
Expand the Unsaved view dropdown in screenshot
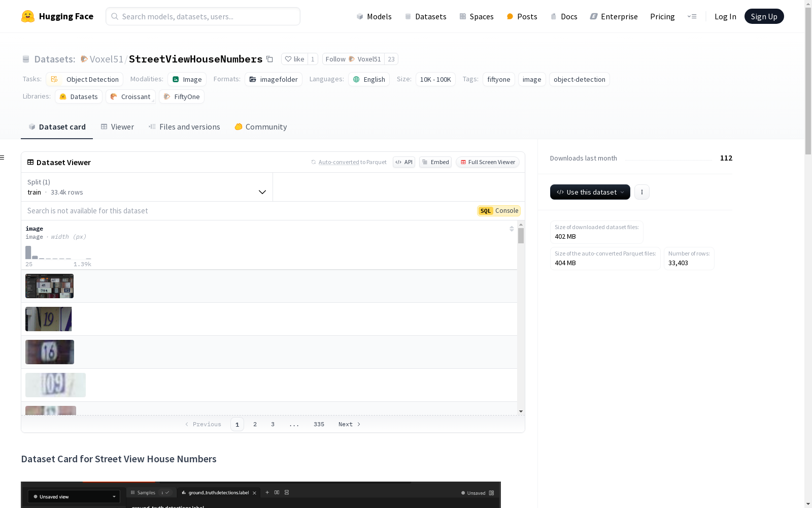tap(74, 496)
